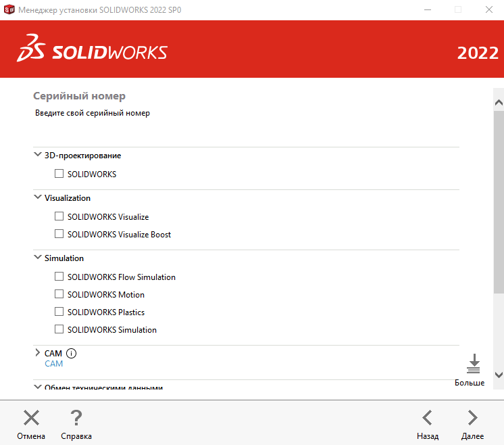Click the SOLIDWORKS logo in the red banner
504x445 pixels.
[x=92, y=48]
